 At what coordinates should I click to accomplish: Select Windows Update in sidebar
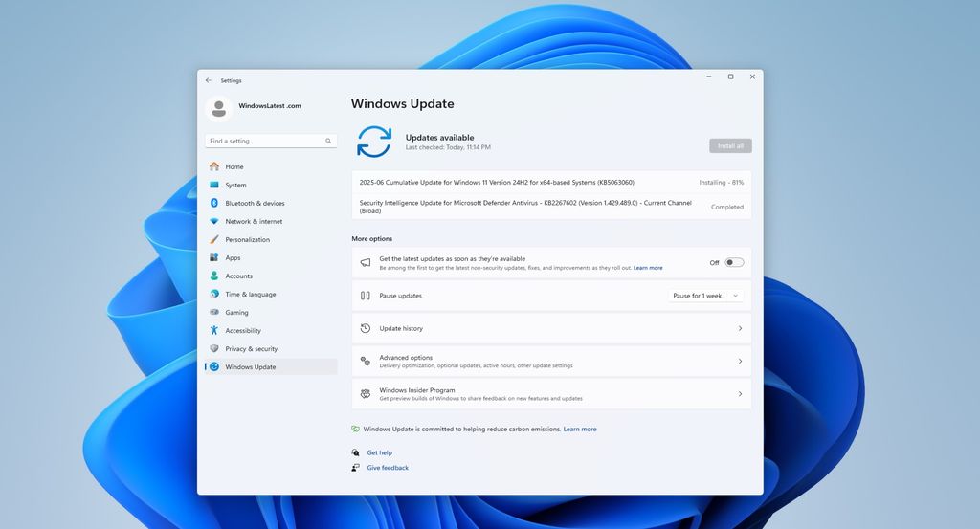(x=271, y=366)
